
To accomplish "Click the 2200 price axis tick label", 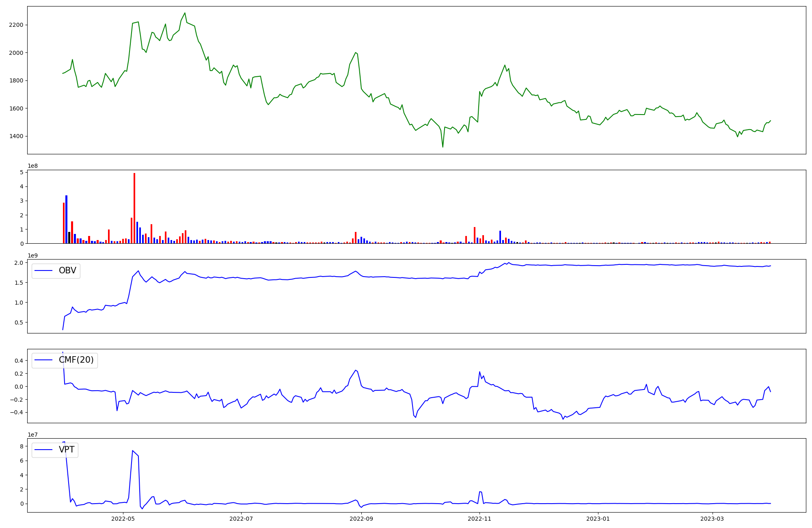I will click(16, 25).
